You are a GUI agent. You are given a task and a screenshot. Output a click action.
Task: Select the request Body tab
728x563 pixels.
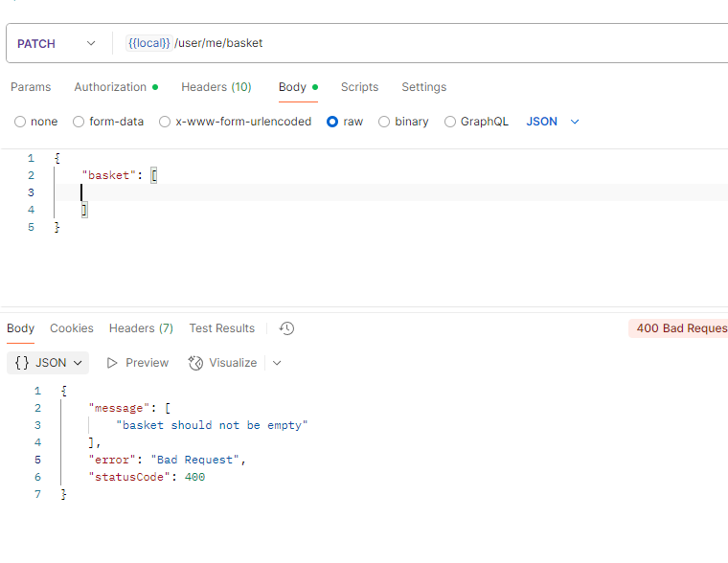tap(298, 87)
